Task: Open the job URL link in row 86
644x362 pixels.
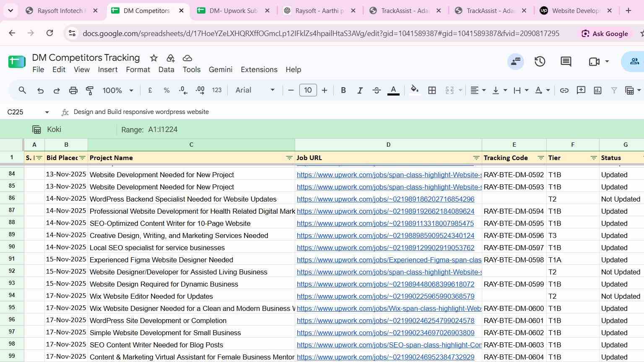Action: point(385,199)
